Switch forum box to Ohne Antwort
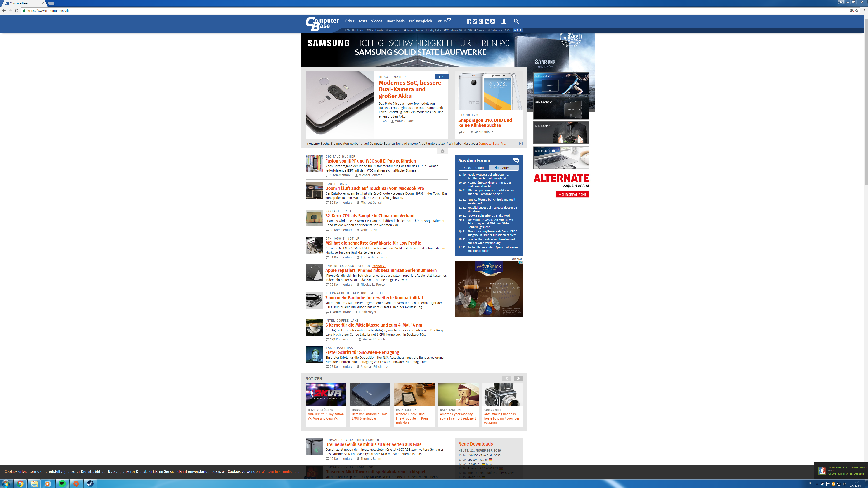 click(504, 168)
